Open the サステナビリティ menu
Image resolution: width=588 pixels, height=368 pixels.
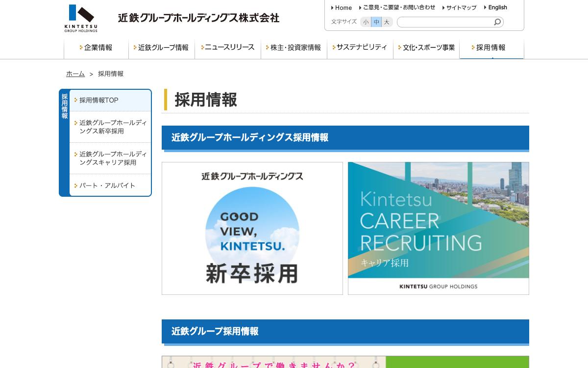click(360, 48)
